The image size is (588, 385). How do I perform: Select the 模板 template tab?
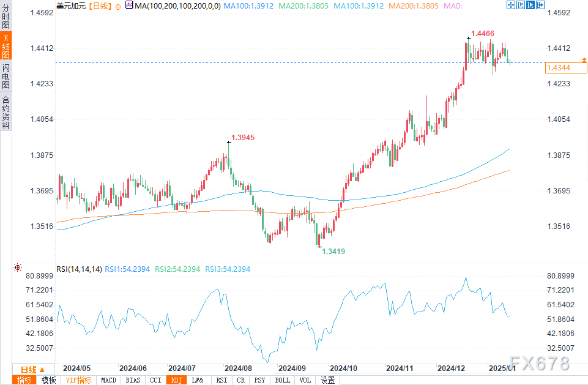pos(48,380)
